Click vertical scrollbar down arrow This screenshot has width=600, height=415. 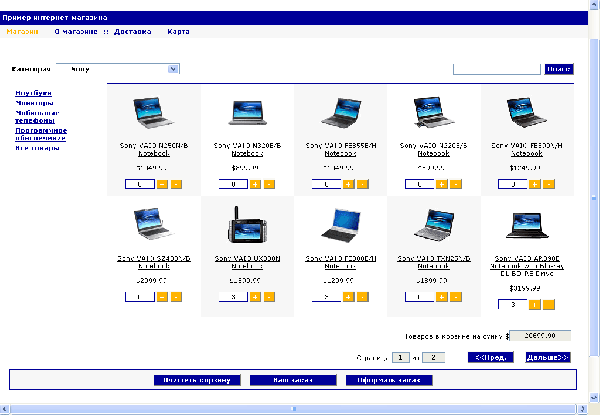coord(593,397)
